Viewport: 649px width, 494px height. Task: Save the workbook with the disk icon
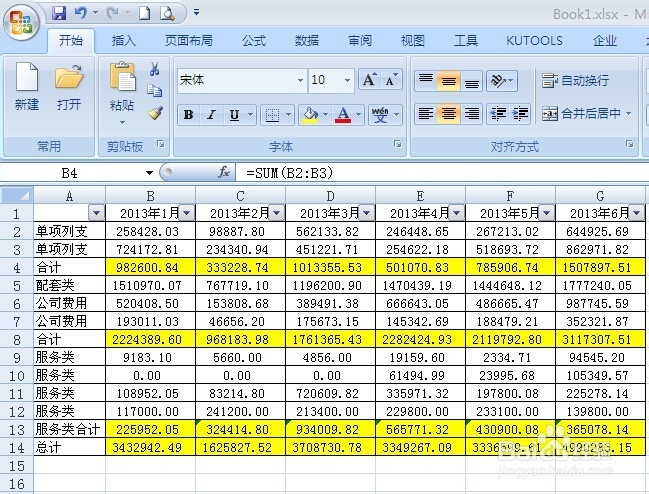coord(59,13)
